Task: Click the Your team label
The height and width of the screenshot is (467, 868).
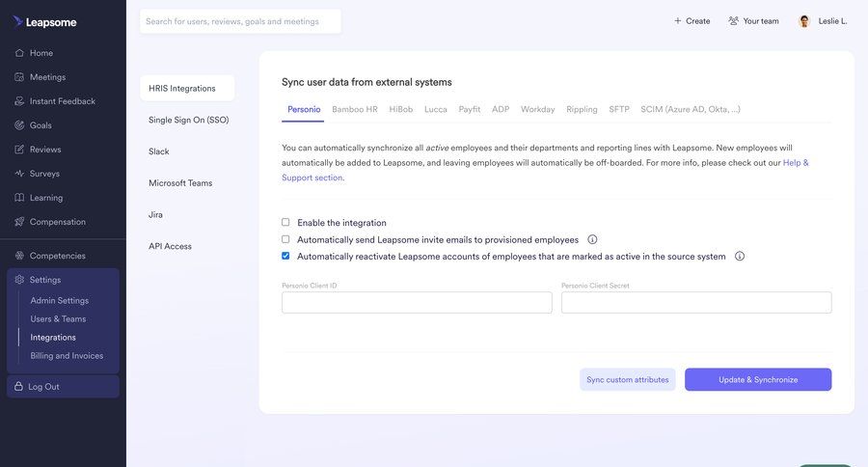Action: tap(761, 21)
